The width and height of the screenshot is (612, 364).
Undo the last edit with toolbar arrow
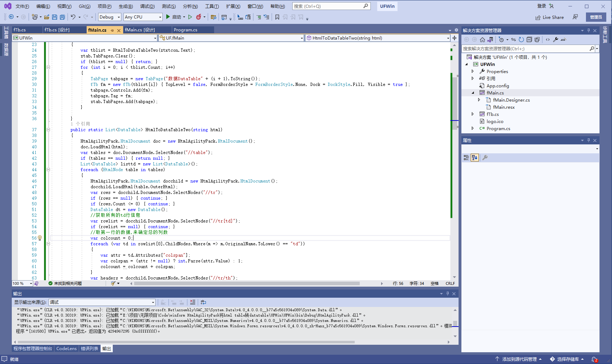point(73,17)
